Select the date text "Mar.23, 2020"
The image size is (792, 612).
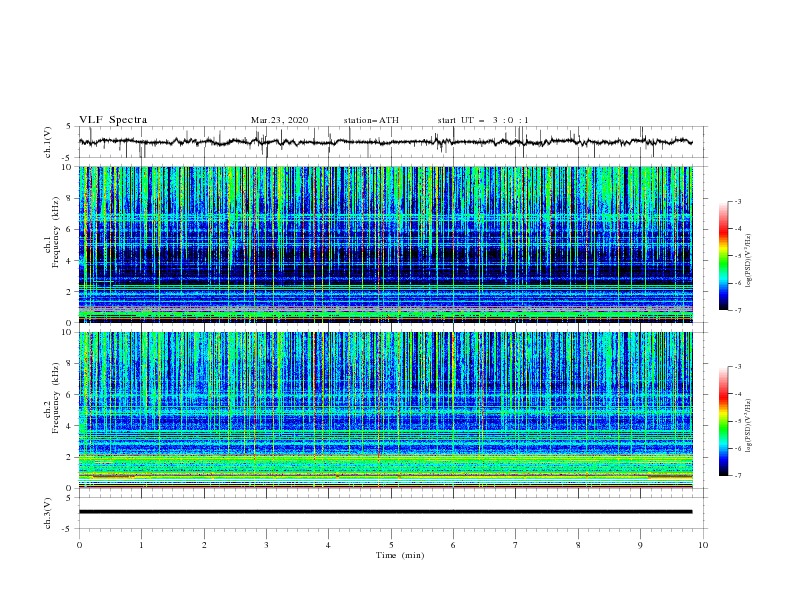click(279, 120)
